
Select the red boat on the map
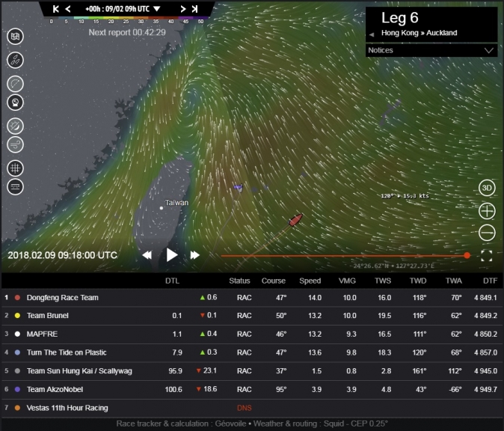pos(295,220)
